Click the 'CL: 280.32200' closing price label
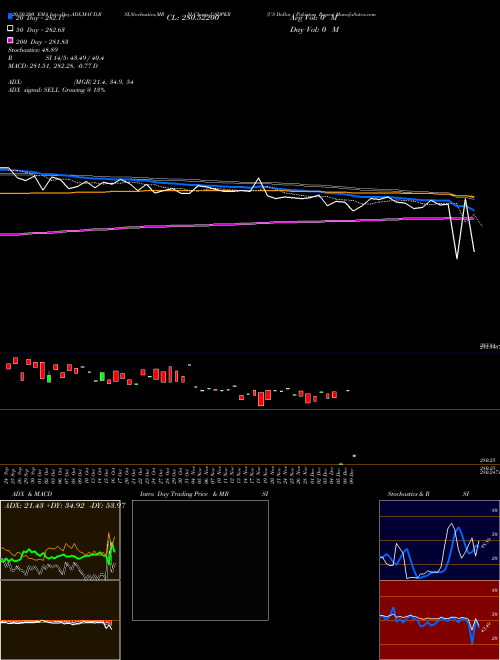Viewport: 500px width, 660px height. [192, 18]
